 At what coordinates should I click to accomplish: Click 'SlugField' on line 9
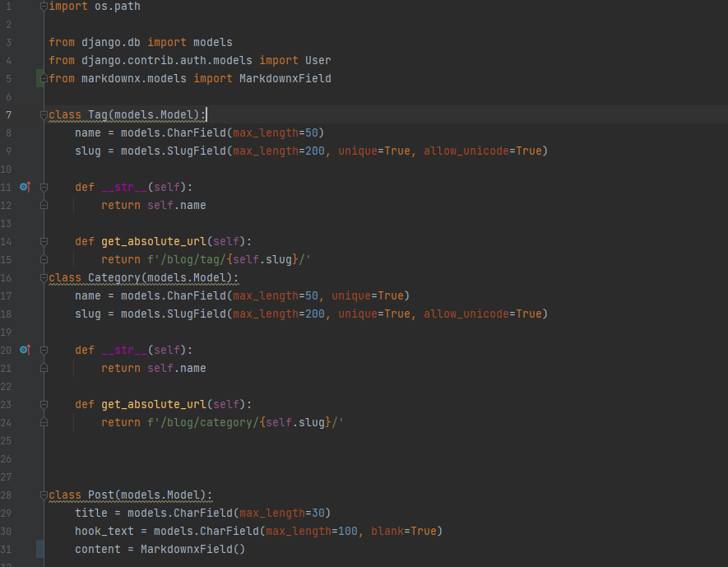pyautogui.click(x=197, y=151)
